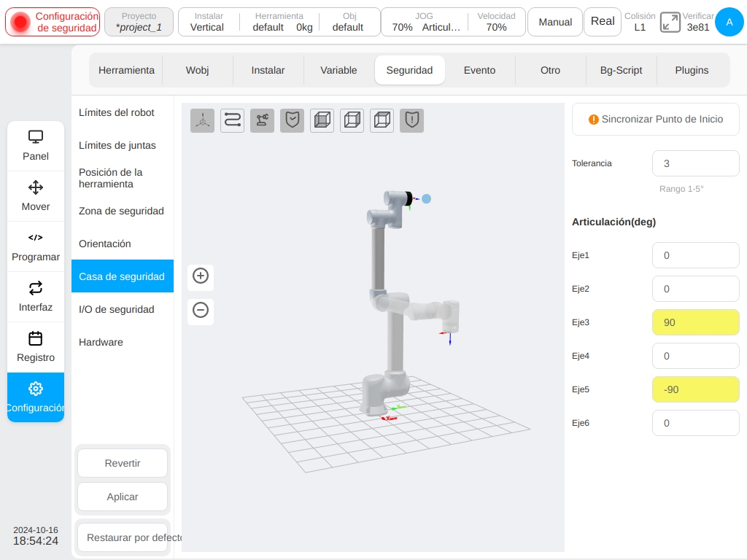Open the Interfaz page from sidebar

[x=36, y=297]
